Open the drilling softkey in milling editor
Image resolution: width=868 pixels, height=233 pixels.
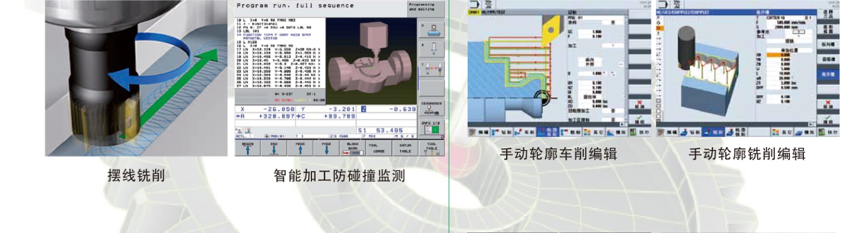(691, 132)
